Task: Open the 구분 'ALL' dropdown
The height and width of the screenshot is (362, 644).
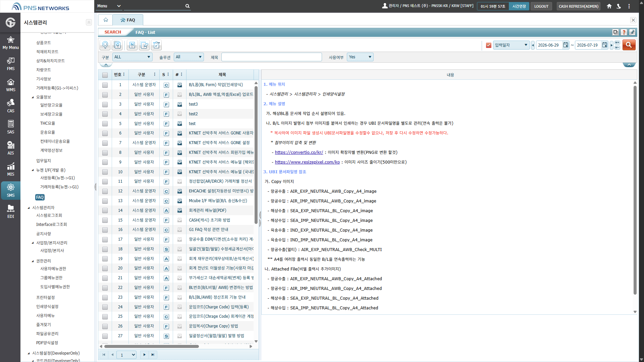Action: [x=132, y=57]
